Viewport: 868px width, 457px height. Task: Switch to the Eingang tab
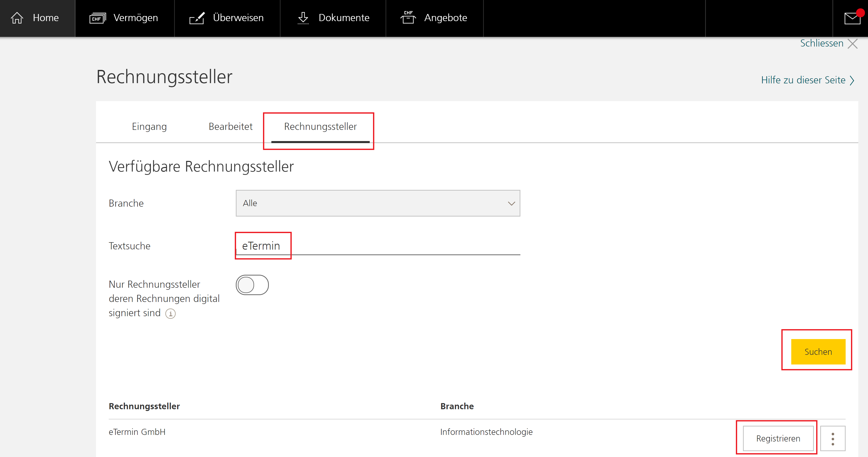(149, 127)
